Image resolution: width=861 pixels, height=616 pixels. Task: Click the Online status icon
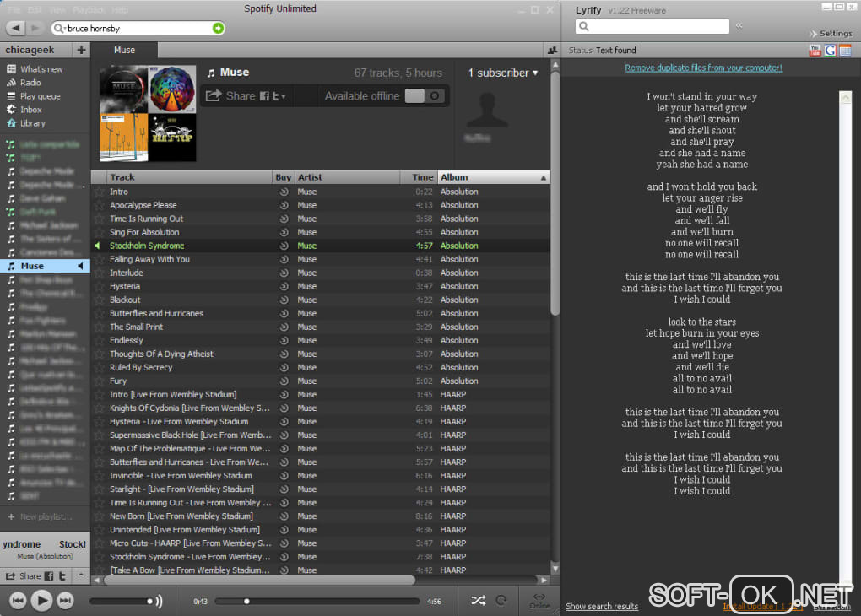tap(539, 601)
